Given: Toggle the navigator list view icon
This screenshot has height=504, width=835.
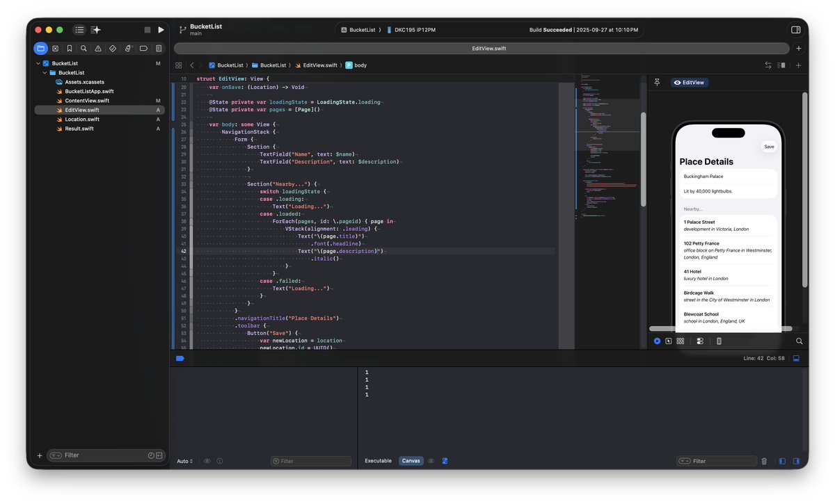Looking at the screenshot, I should pyautogui.click(x=79, y=30).
